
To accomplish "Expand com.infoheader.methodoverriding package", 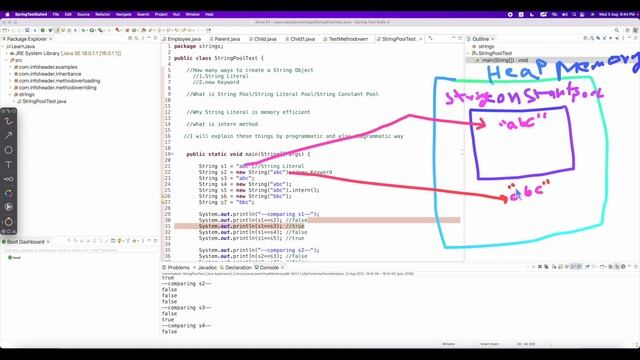I will (10, 87).
